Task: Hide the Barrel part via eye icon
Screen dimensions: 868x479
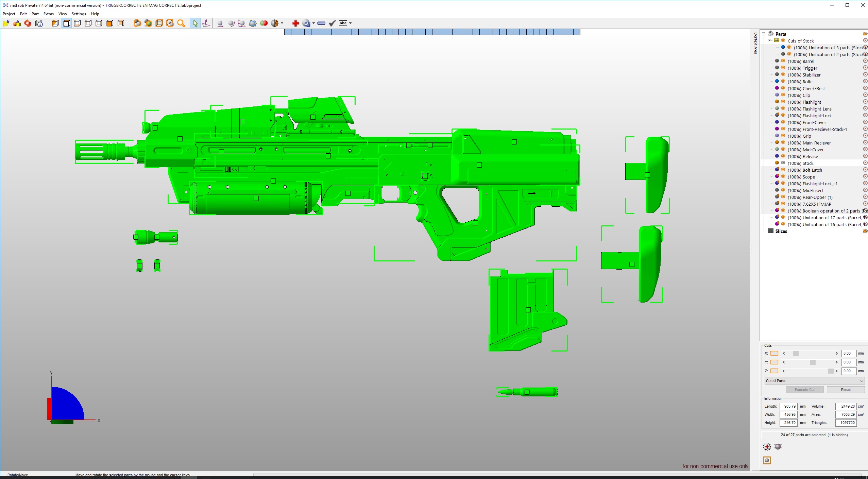Action: click(783, 61)
